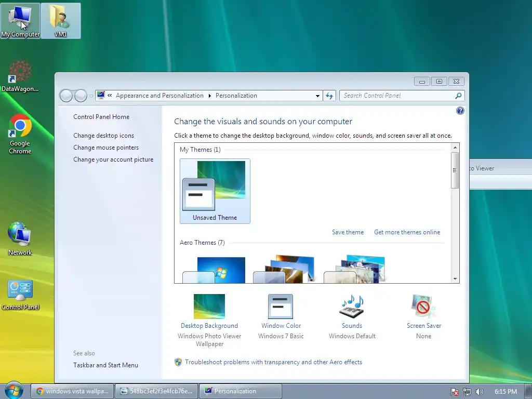The height and width of the screenshot is (399, 532).
Task: Click the Back navigation arrow
Action: point(66,96)
